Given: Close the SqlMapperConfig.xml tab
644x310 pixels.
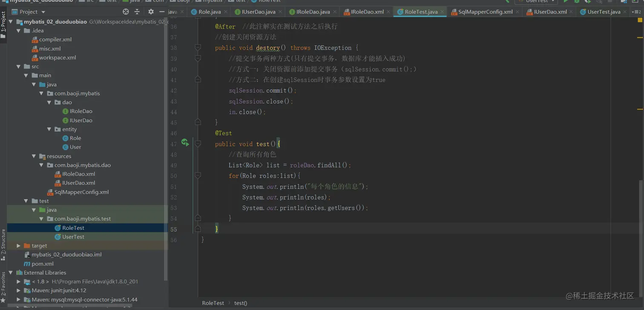Looking at the screenshot, I should pyautogui.click(x=517, y=12).
